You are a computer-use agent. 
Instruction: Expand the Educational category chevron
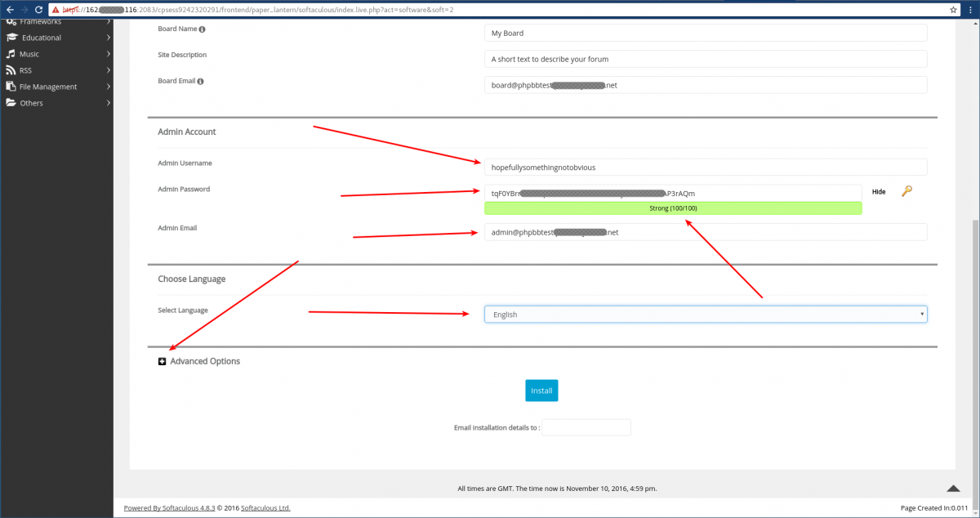click(108, 38)
